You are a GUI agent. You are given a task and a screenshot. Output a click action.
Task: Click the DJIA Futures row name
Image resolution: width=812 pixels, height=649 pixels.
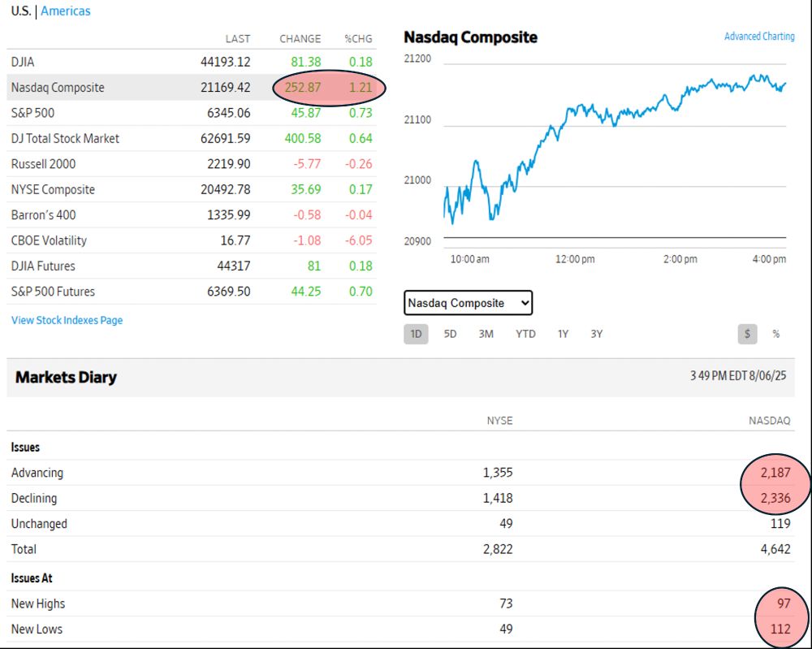pos(43,266)
